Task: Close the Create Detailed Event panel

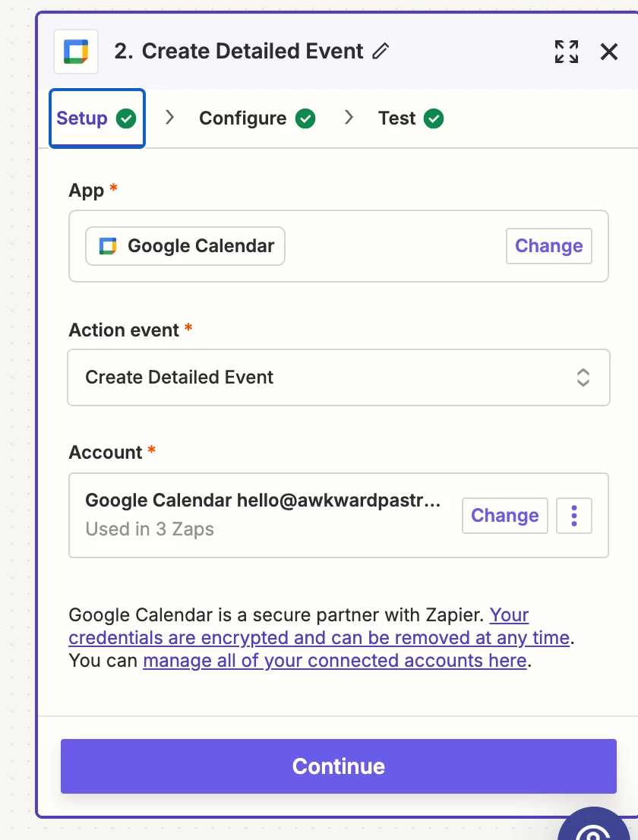Action: [609, 52]
